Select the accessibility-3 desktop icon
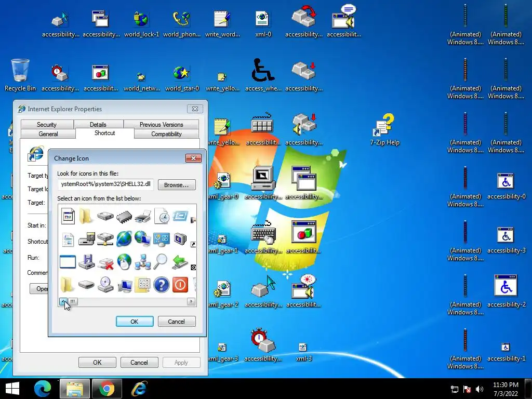 coord(506,240)
